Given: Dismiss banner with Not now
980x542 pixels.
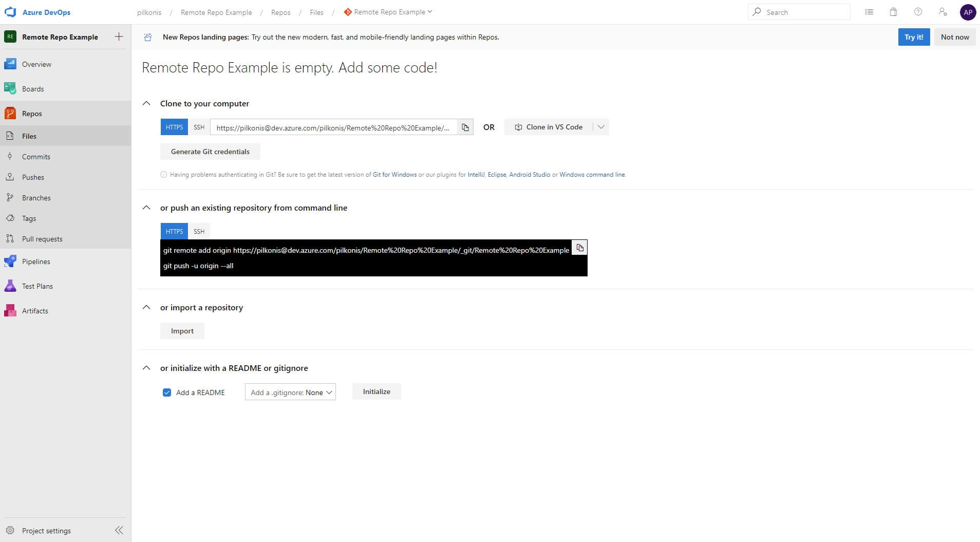Looking at the screenshot, I should pos(955,37).
